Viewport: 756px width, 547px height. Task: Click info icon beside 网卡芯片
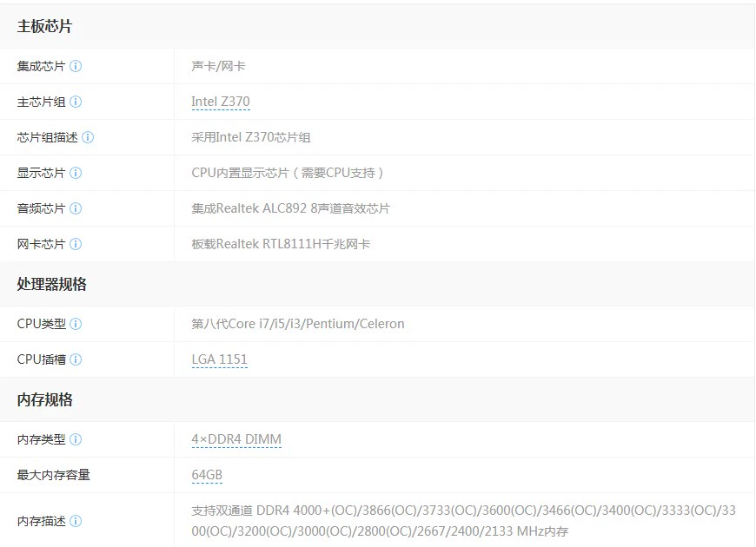click(76, 244)
